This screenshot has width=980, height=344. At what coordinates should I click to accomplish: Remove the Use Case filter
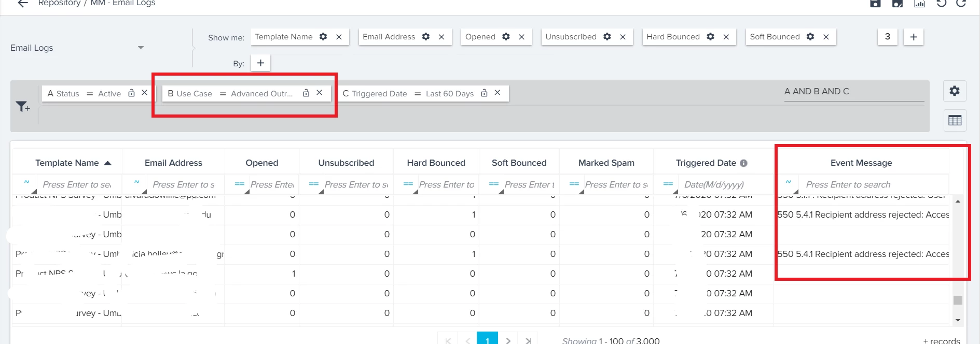tap(320, 93)
